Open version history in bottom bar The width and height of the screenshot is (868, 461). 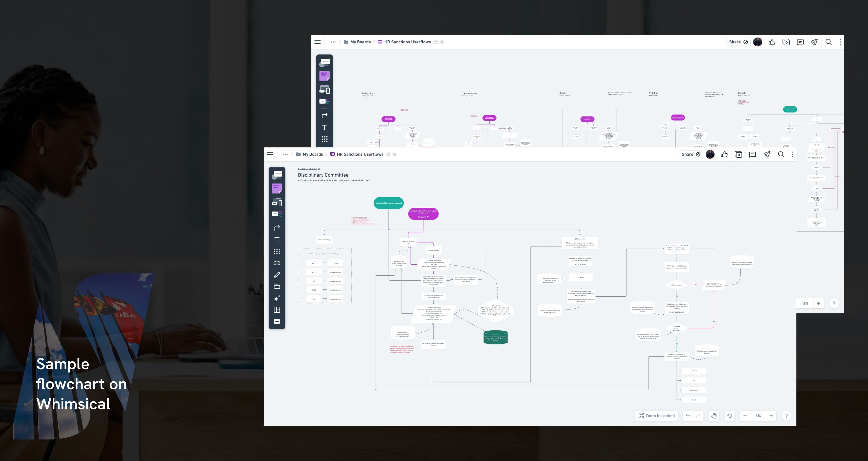point(729,416)
